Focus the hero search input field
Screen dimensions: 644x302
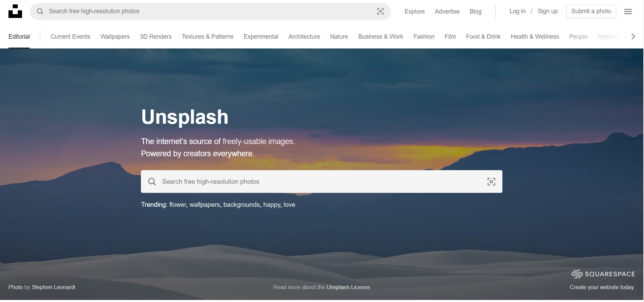coord(321,182)
